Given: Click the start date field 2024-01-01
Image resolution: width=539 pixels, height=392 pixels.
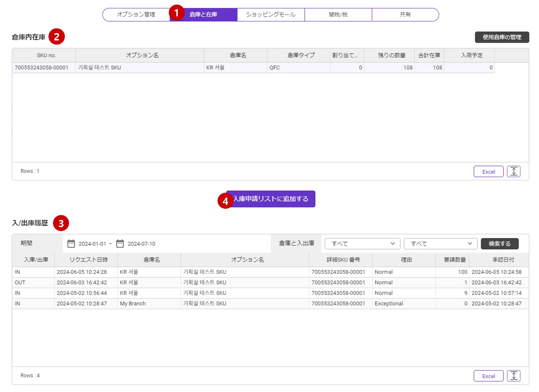Looking at the screenshot, I should (92, 244).
